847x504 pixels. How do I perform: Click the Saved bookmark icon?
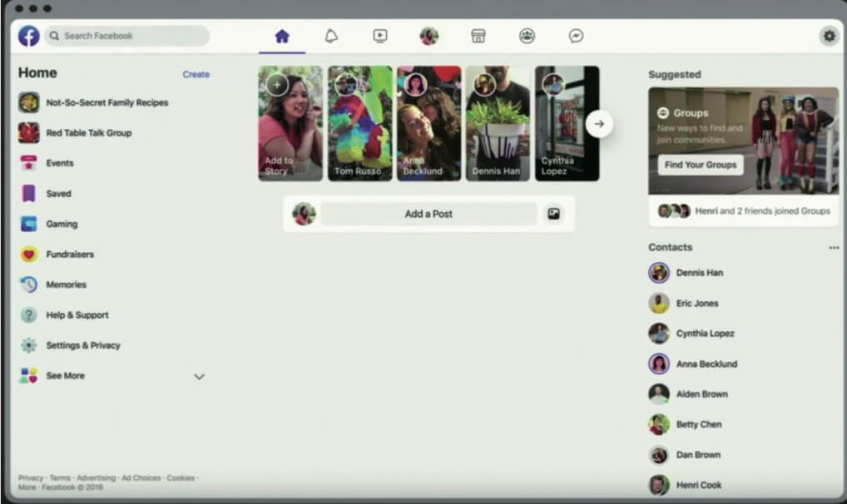(x=28, y=193)
